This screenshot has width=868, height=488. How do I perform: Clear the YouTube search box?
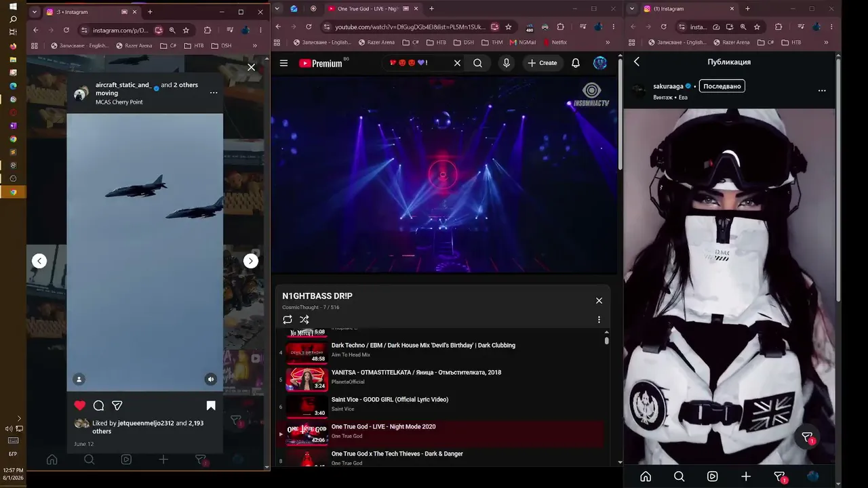457,63
